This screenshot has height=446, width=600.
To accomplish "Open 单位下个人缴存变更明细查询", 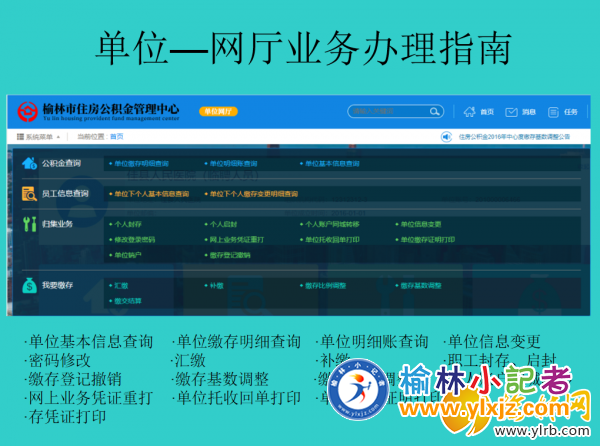I will click(254, 194).
